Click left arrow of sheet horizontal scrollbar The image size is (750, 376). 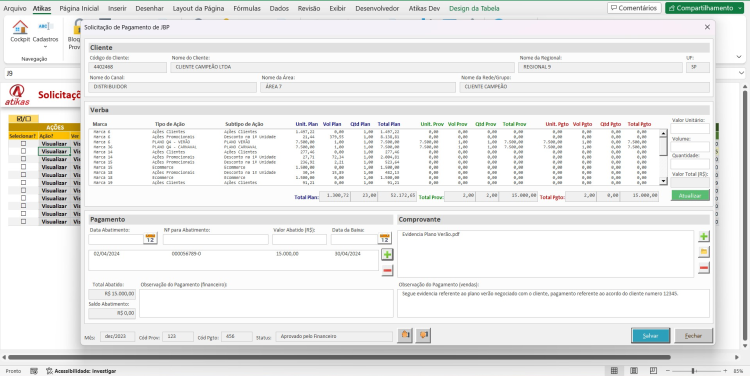click(x=4, y=357)
